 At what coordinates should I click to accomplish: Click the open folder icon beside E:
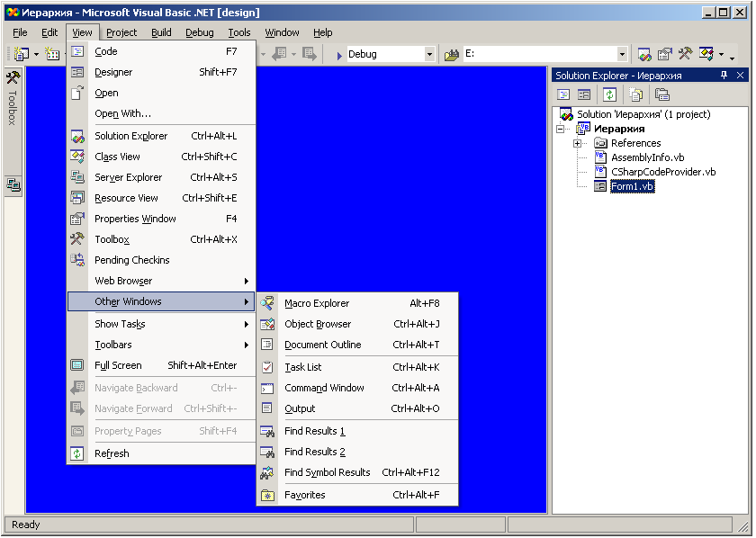[451, 55]
